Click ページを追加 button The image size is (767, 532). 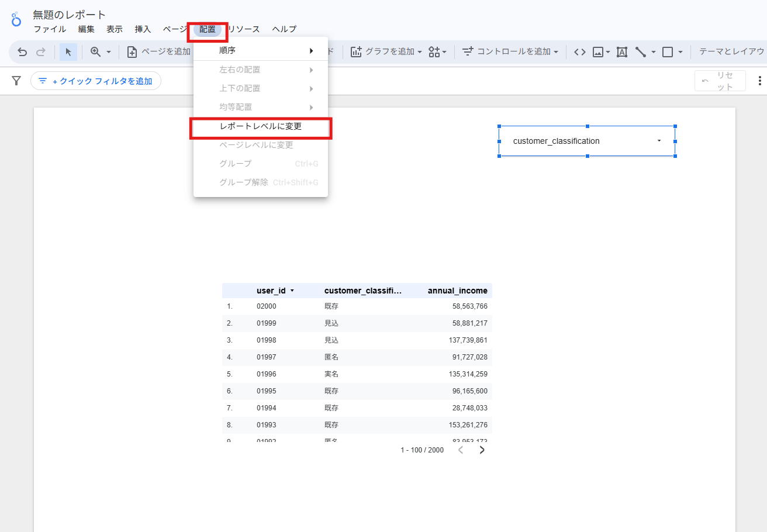[159, 52]
